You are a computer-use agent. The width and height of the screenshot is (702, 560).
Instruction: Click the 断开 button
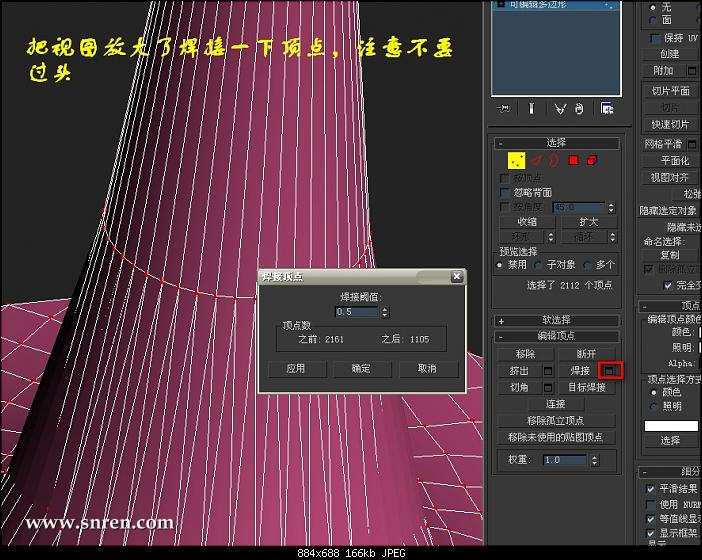pyautogui.click(x=586, y=354)
